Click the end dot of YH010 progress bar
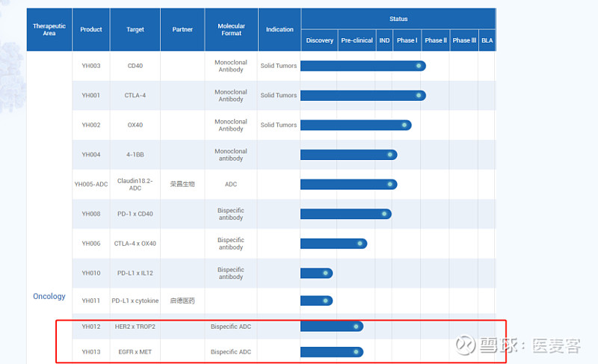 pyautogui.click(x=326, y=273)
